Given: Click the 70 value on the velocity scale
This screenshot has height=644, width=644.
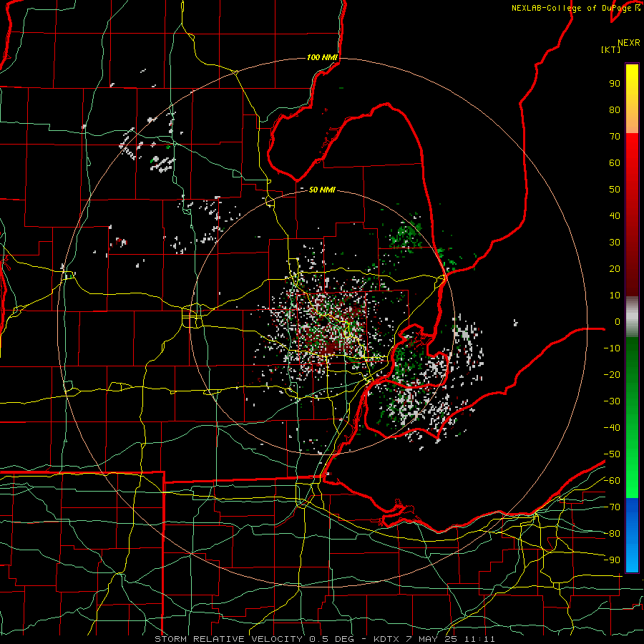Looking at the screenshot, I should tap(615, 137).
